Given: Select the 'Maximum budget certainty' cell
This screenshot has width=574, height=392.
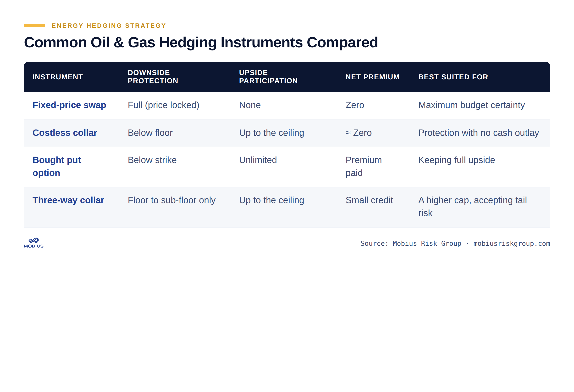Looking at the screenshot, I should (471, 105).
